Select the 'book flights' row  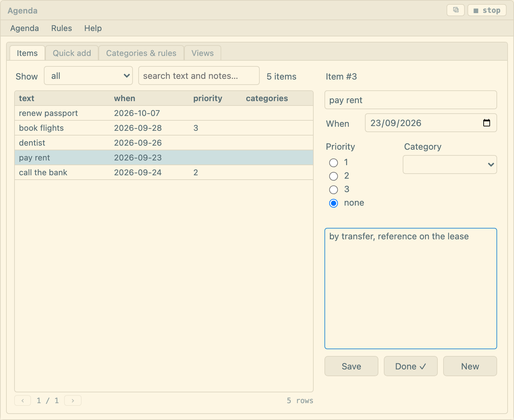point(164,128)
